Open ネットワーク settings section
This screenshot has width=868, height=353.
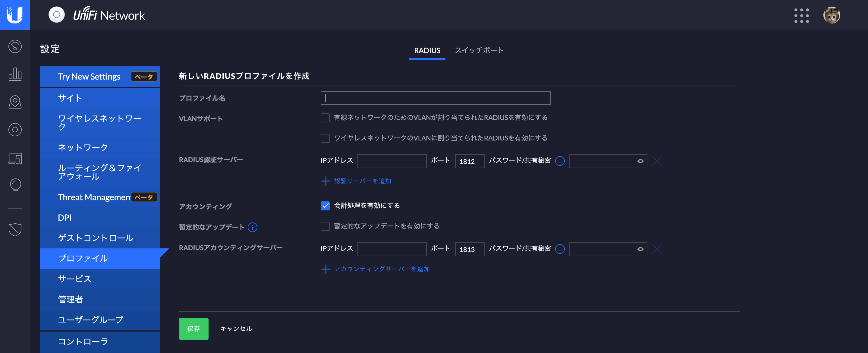click(x=100, y=147)
